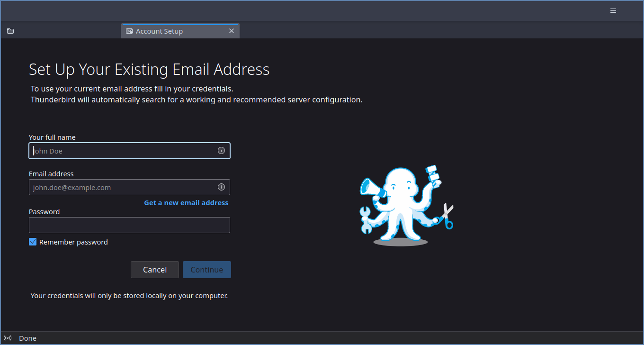This screenshot has width=644, height=345.
Task: Click the "Remember password" label text
Action: click(73, 242)
